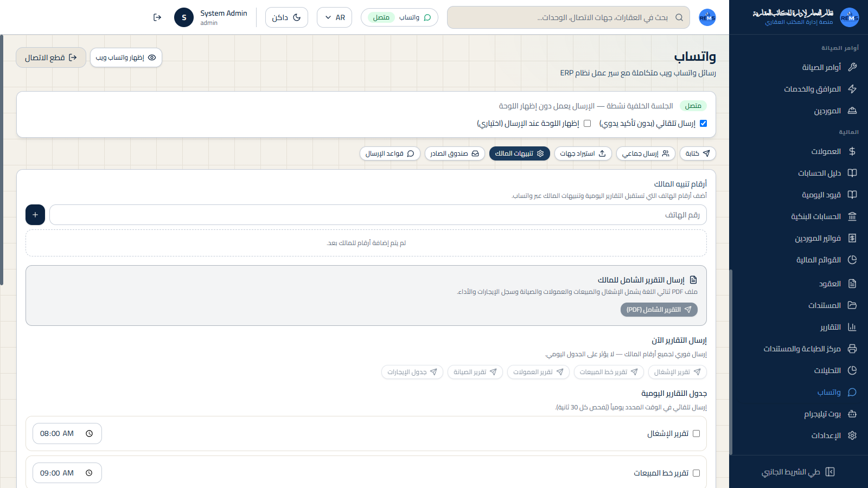Image resolution: width=868 pixels, height=488 pixels.
Task: Switch to استيراد جهات tab
Action: [583, 153]
